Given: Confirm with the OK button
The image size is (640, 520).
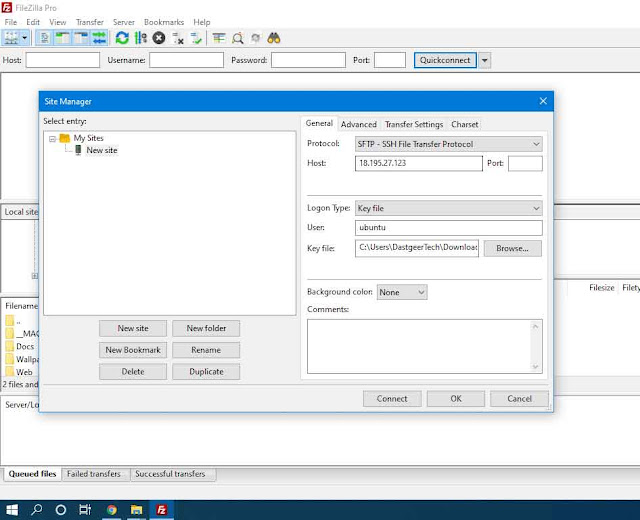Looking at the screenshot, I should [x=456, y=398].
